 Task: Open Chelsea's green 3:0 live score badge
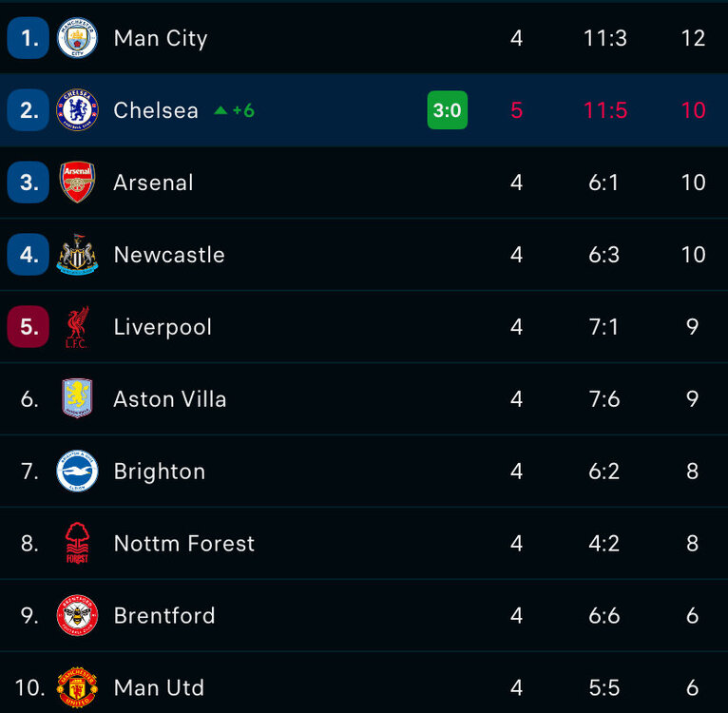point(447,110)
